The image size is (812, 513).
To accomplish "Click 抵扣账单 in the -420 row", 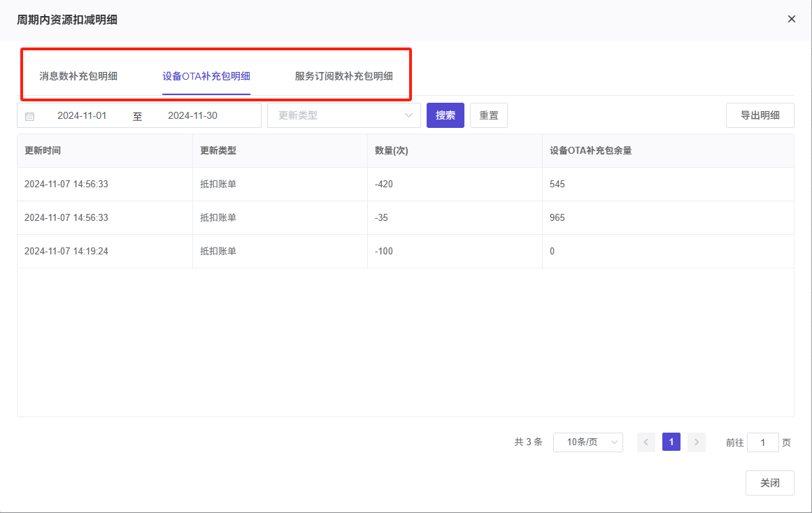I will pos(218,184).
